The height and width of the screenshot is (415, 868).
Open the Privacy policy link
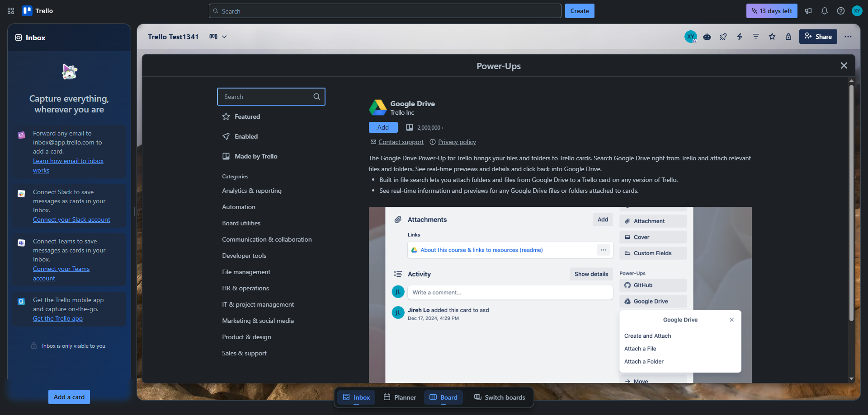[x=457, y=142]
